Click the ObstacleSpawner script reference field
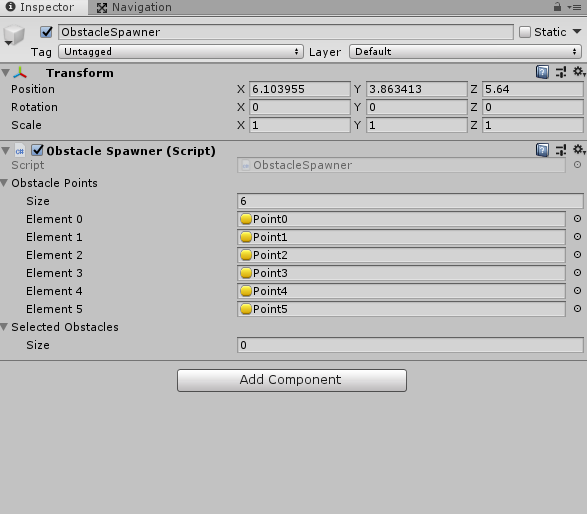The width and height of the screenshot is (587, 514). point(401,165)
